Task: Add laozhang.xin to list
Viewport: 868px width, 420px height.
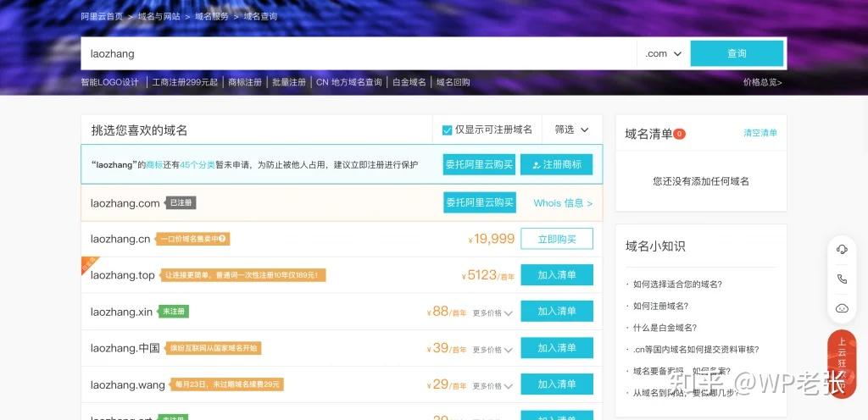Action: point(557,311)
